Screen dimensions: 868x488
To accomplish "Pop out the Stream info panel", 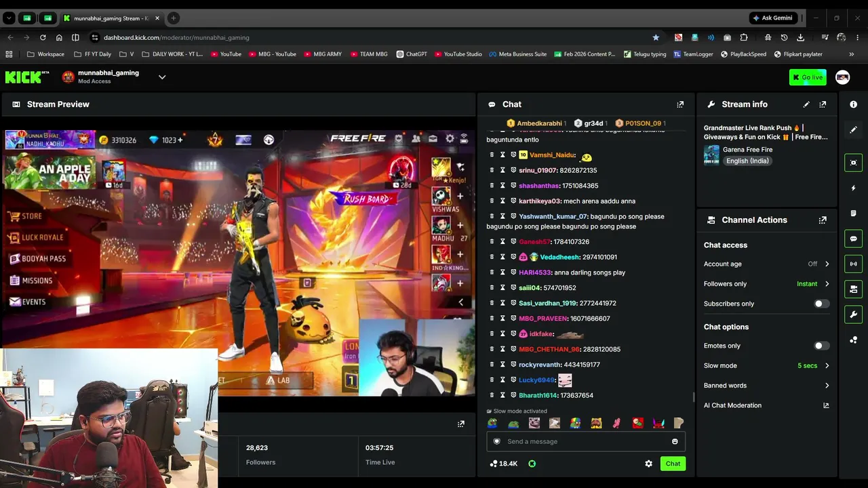I will coord(823,104).
